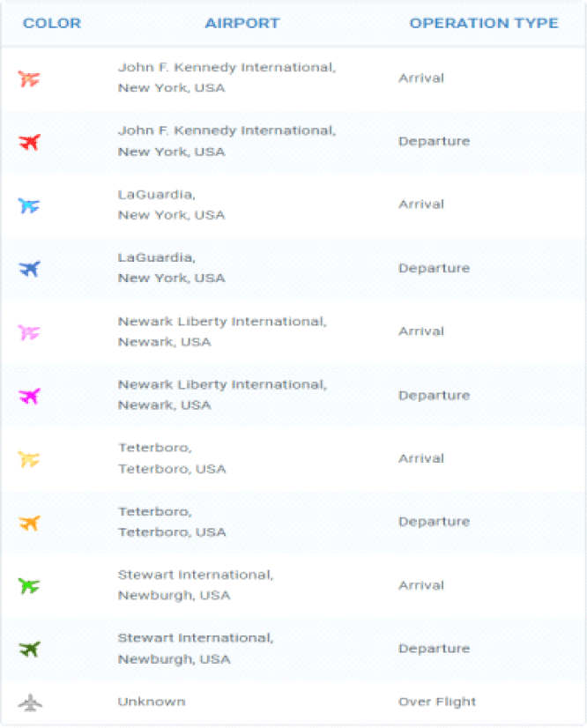Screen dimensions: 587x728
Task: Click the OPERATION TYPE column header
Action: coord(484,23)
